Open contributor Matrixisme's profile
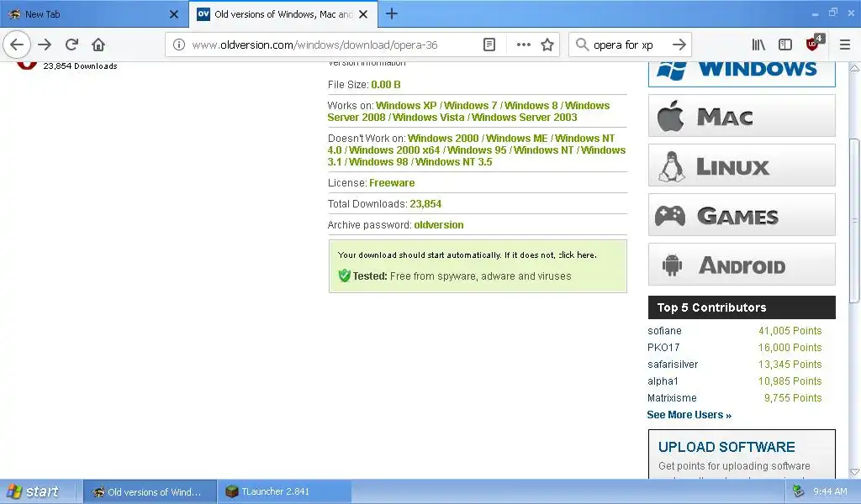 pos(672,398)
